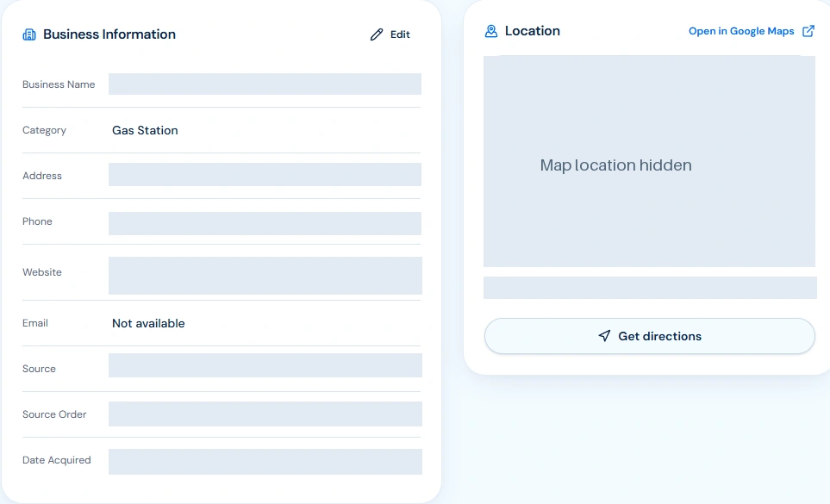The height and width of the screenshot is (504, 830).
Task: Click the hidden Phone field
Action: point(265,223)
